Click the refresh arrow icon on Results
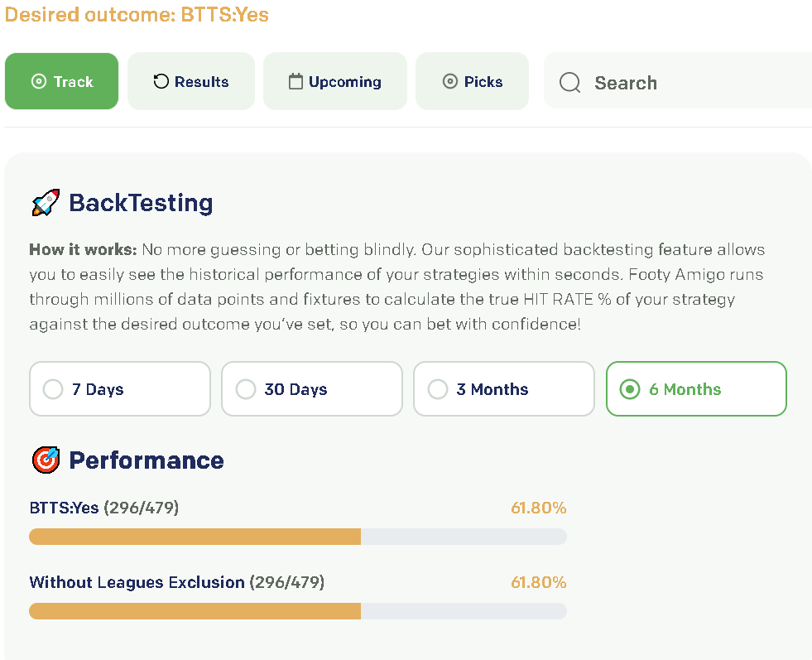 [161, 81]
